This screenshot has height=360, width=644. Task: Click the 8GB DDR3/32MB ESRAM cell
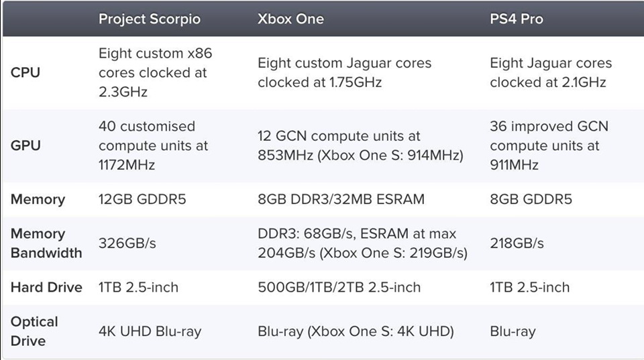pos(341,199)
